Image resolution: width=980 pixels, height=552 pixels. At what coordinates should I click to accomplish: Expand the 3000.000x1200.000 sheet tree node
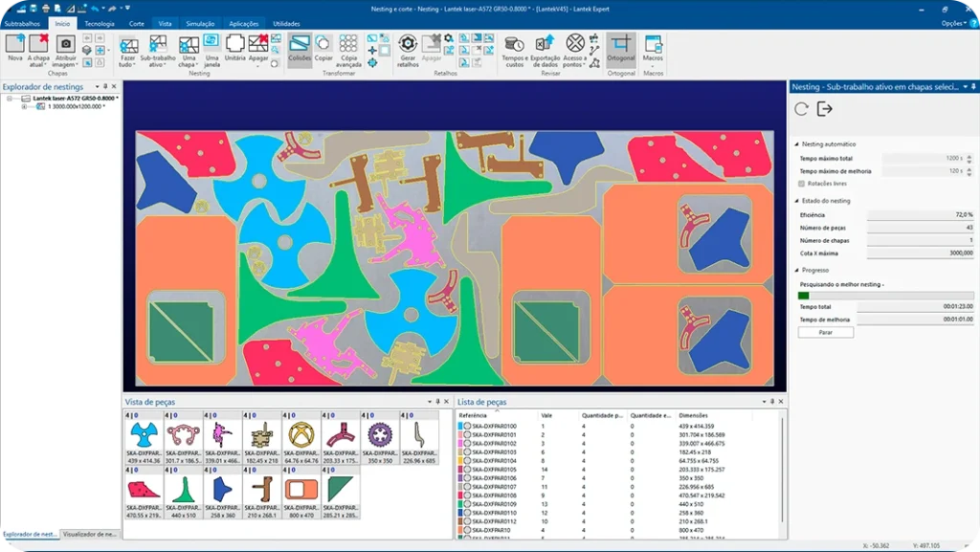tap(23, 106)
